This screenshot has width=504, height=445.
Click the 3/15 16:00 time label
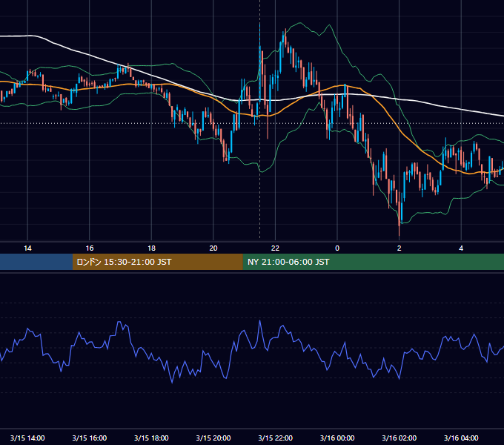[90, 438]
